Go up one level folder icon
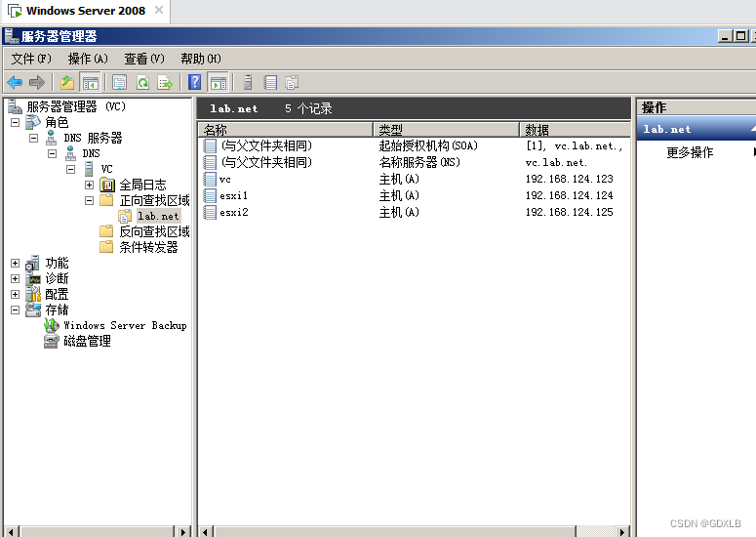 (x=67, y=83)
